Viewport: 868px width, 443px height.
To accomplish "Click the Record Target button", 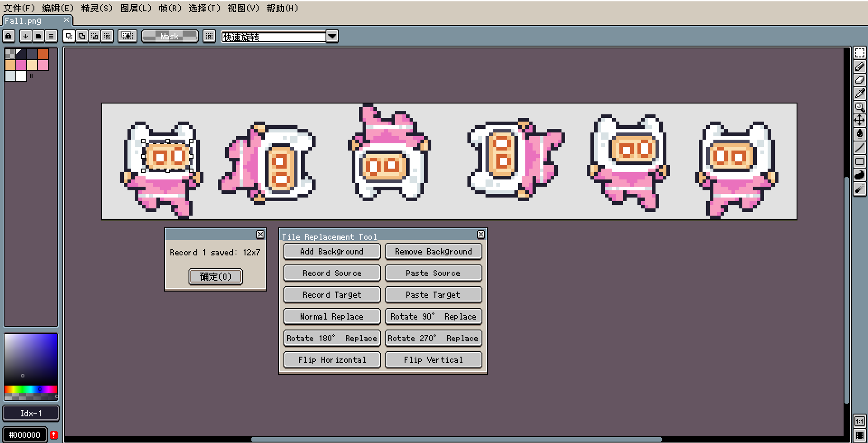I will pyautogui.click(x=332, y=295).
